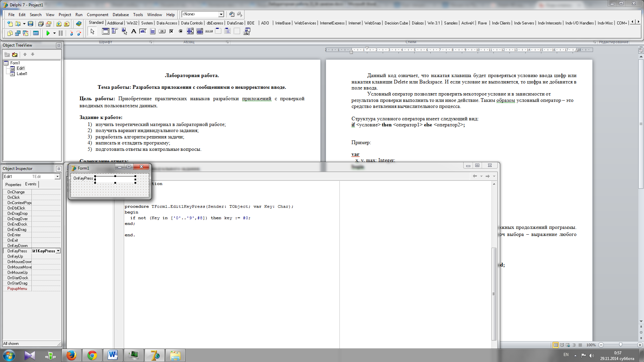Switch Word to Full Screen Reading view
This screenshot has height=362, width=644.
[x=562, y=345]
